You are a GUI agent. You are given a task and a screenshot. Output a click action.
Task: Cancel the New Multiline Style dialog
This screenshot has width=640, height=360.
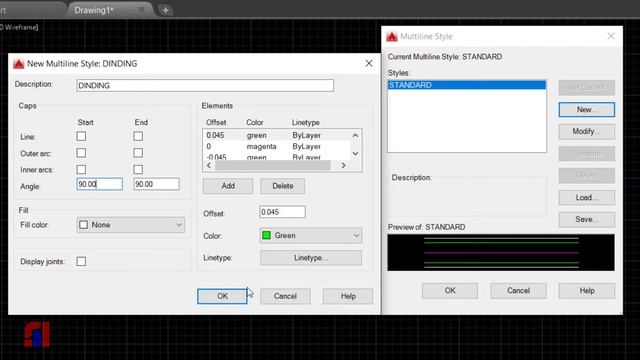[x=285, y=296]
